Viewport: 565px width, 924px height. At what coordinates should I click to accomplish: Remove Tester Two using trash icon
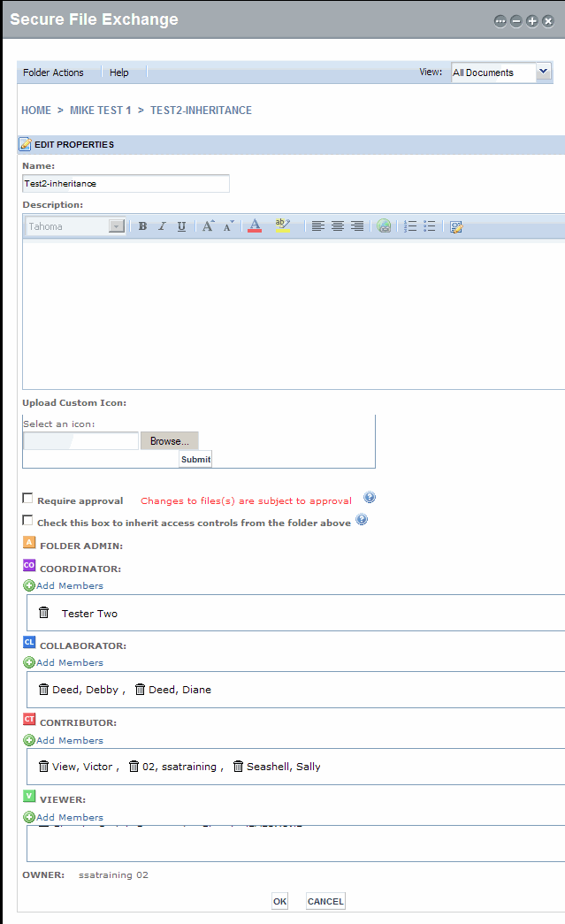coord(44,613)
